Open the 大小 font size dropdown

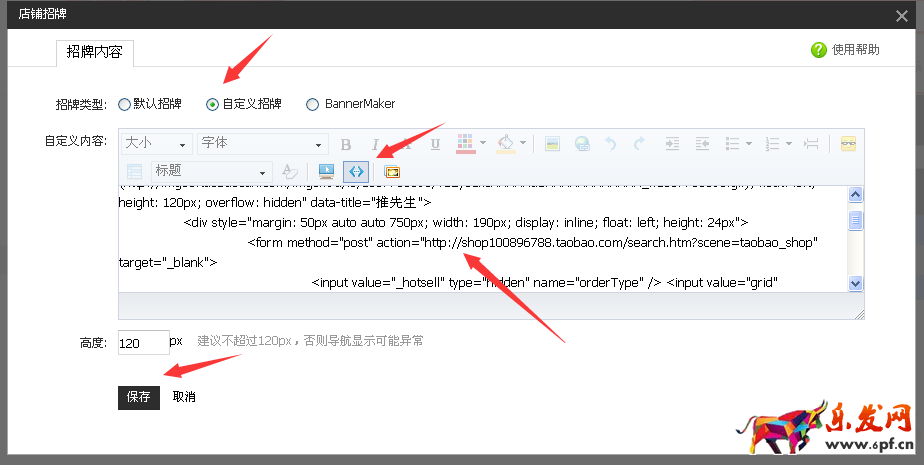point(156,144)
